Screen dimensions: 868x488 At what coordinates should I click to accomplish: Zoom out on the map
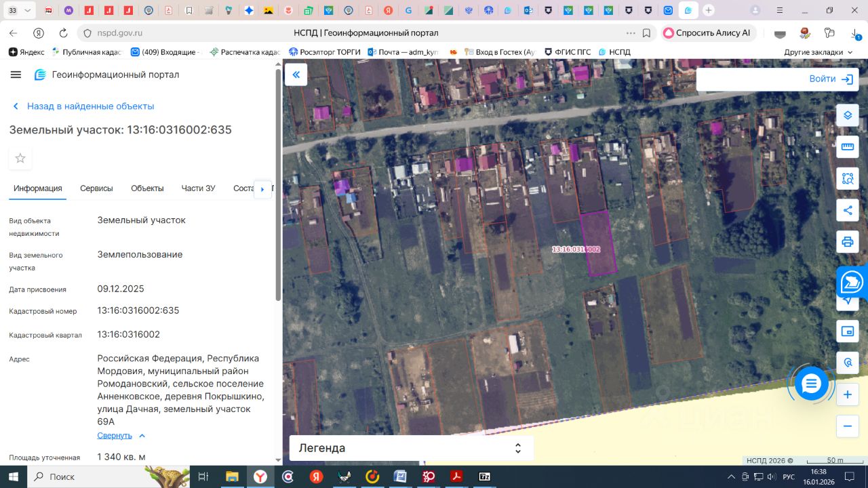tap(847, 426)
